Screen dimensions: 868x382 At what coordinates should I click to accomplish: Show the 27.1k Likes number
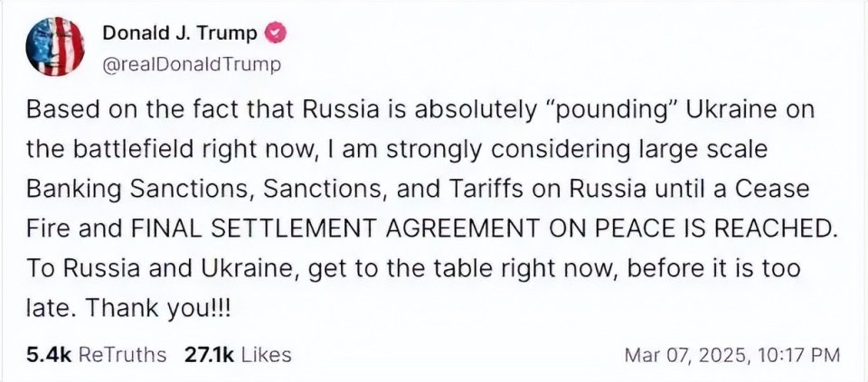pos(210,354)
